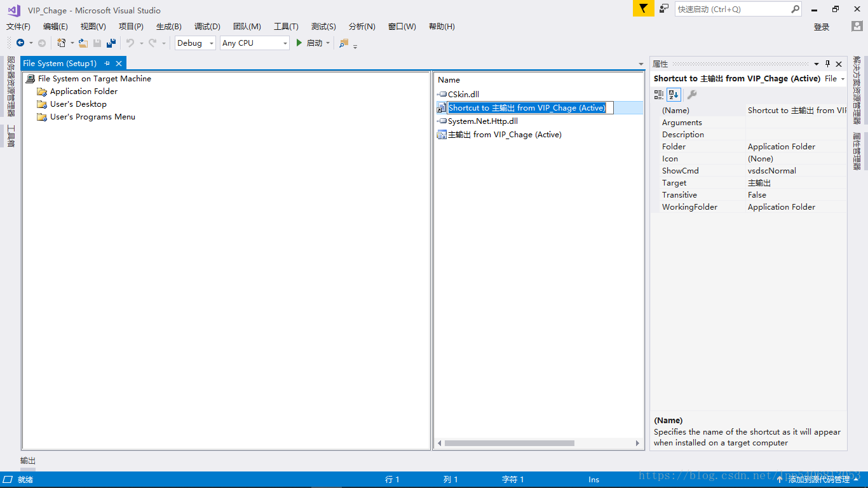Switch Properties panel to categorized view
Image resolution: width=868 pixels, height=488 pixels.
(659, 94)
